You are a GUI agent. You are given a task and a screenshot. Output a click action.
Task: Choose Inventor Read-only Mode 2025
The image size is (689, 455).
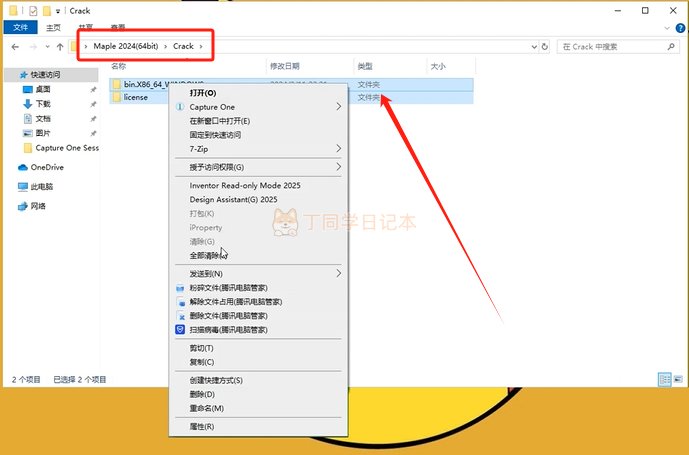[x=258, y=186]
